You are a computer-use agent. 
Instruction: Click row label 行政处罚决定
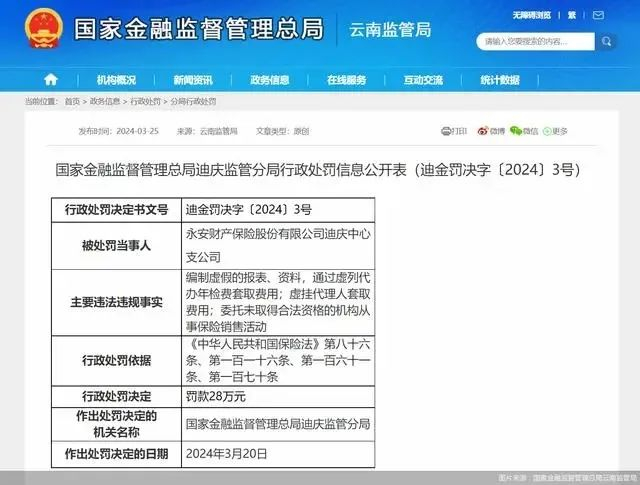click(116, 396)
